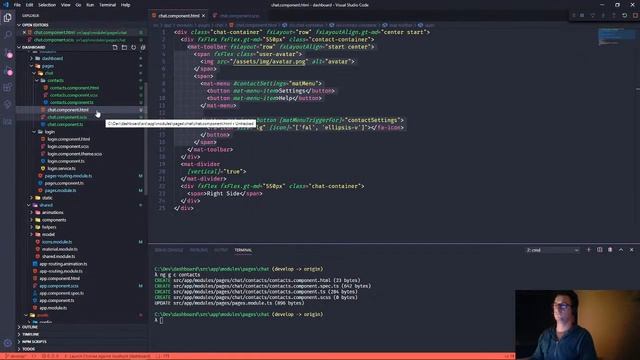Click the Refresh Explorer icon

133,47
